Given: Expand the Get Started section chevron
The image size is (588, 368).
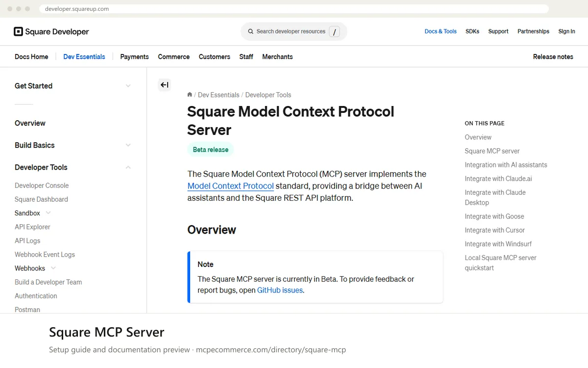Looking at the screenshot, I should [128, 86].
